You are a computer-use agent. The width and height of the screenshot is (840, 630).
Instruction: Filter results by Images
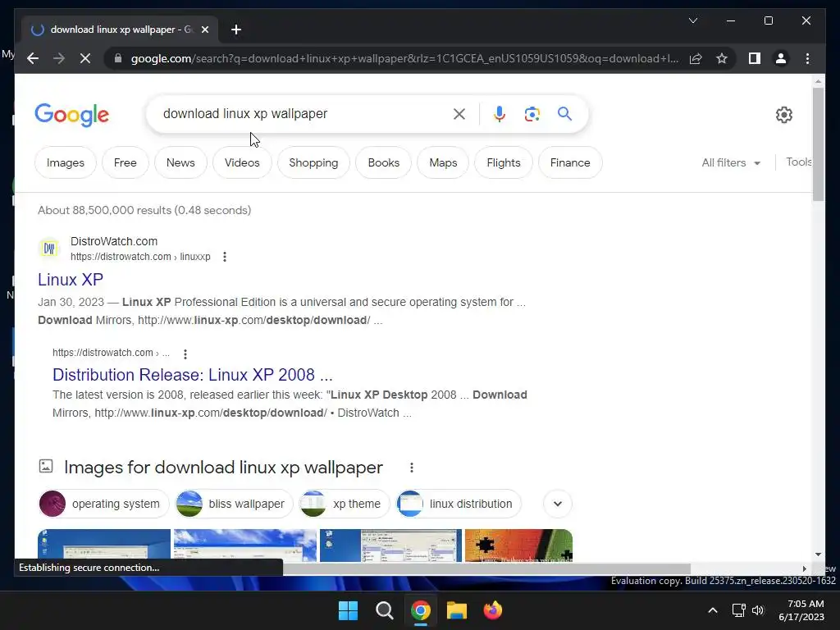click(x=66, y=162)
